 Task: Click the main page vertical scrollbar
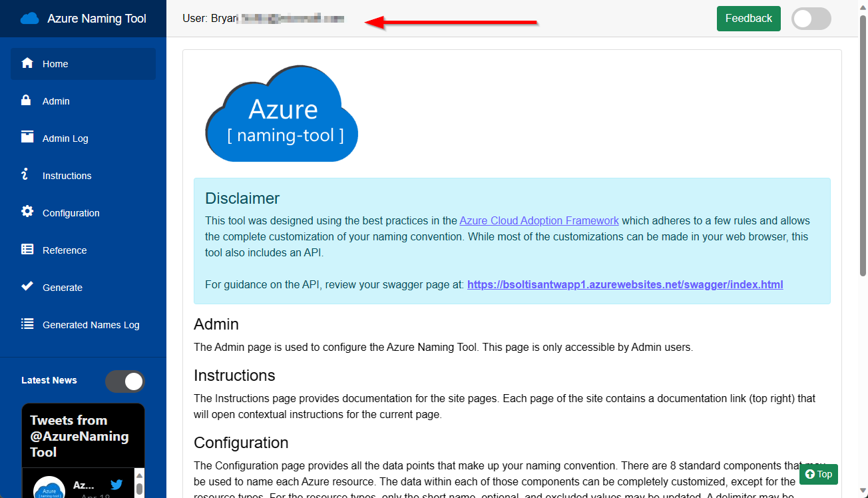pos(863,146)
